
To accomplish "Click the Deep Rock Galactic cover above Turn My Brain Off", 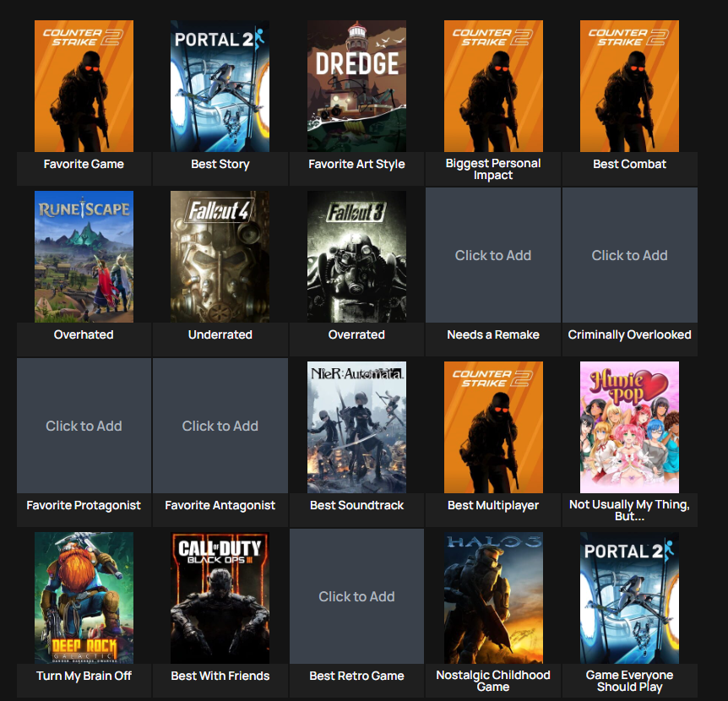I will coord(84,598).
